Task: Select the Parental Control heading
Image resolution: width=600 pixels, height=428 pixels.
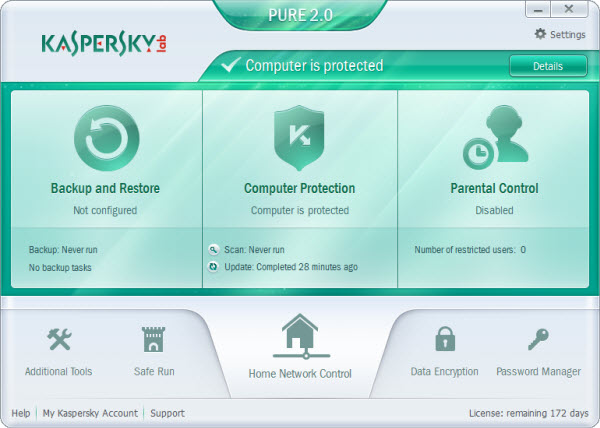Action: (494, 188)
